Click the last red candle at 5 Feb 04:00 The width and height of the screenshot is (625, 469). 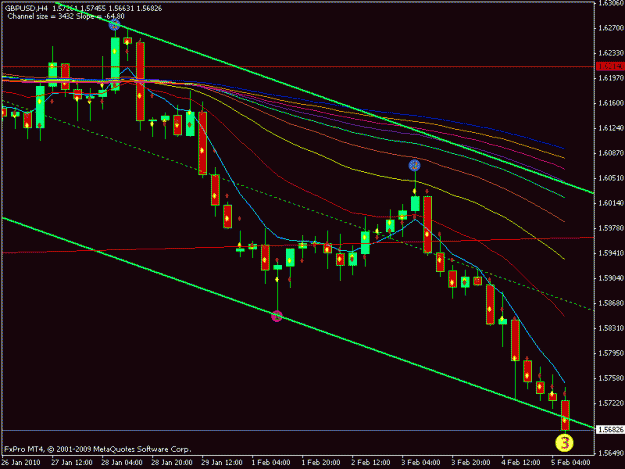[565, 415]
